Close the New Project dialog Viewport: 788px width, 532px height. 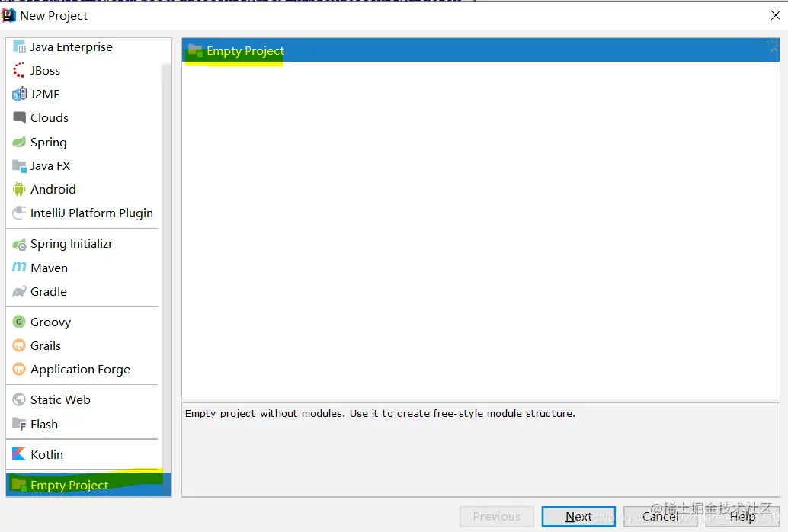click(x=776, y=15)
